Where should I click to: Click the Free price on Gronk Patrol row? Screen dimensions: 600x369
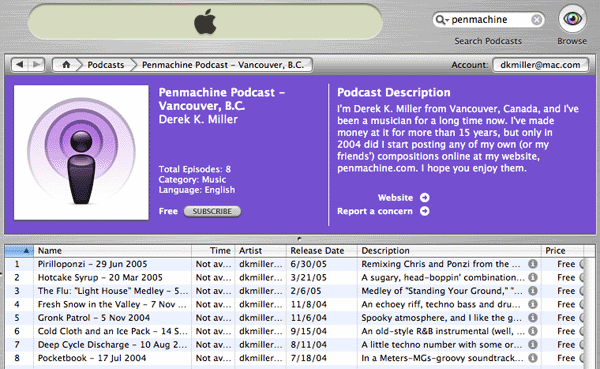click(566, 318)
